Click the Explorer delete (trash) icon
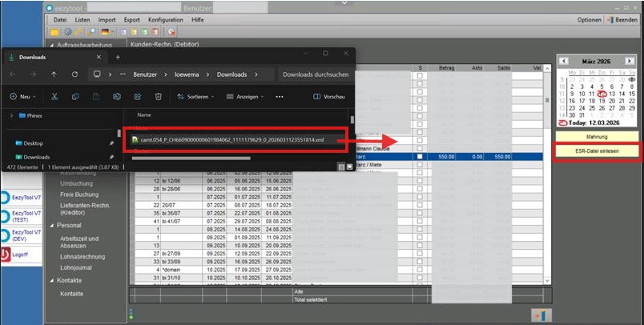The height and width of the screenshot is (325, 644). pos(159,97)
